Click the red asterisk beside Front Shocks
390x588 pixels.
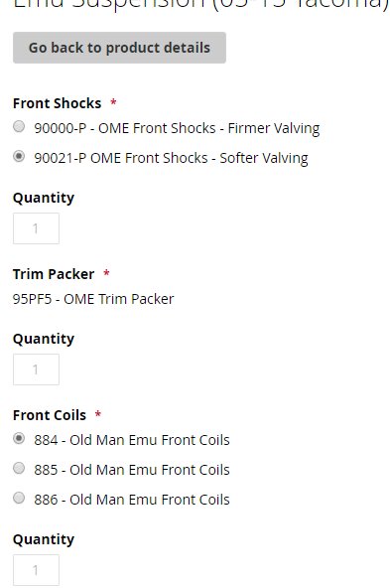tap(113, 102)
